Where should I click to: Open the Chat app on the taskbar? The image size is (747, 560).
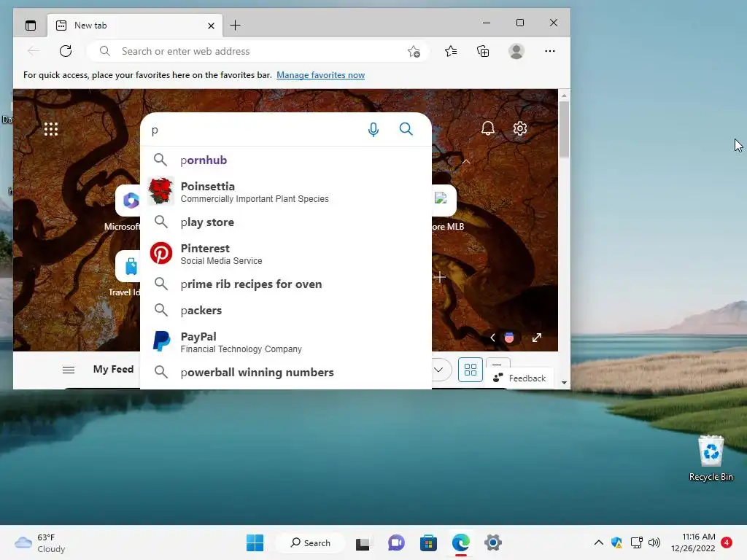pos(396,542)
